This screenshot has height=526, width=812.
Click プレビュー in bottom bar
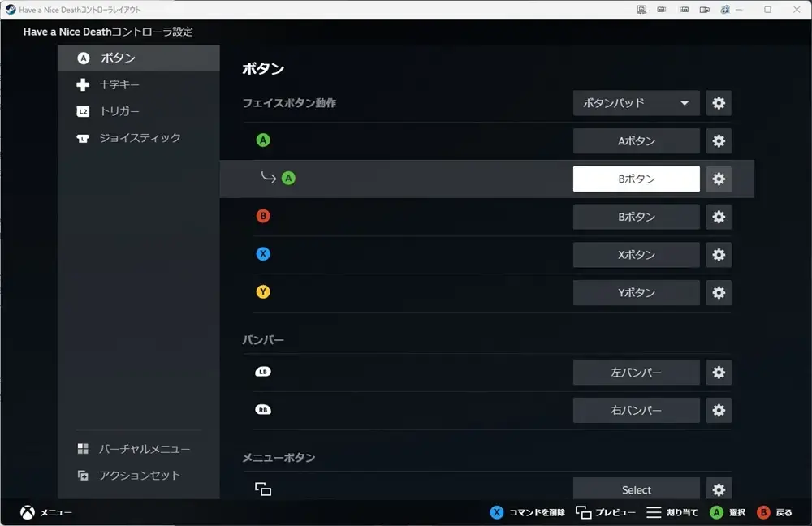tap(606, 512)
